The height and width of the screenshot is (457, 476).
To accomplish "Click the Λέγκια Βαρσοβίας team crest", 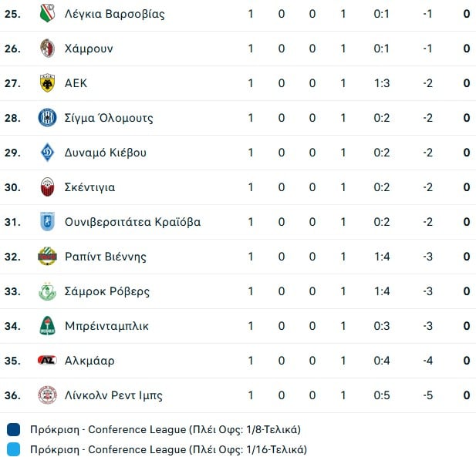I will [48, 14].
